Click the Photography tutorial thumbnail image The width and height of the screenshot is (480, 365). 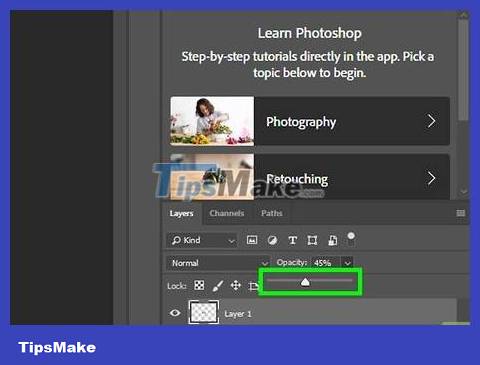212,121
